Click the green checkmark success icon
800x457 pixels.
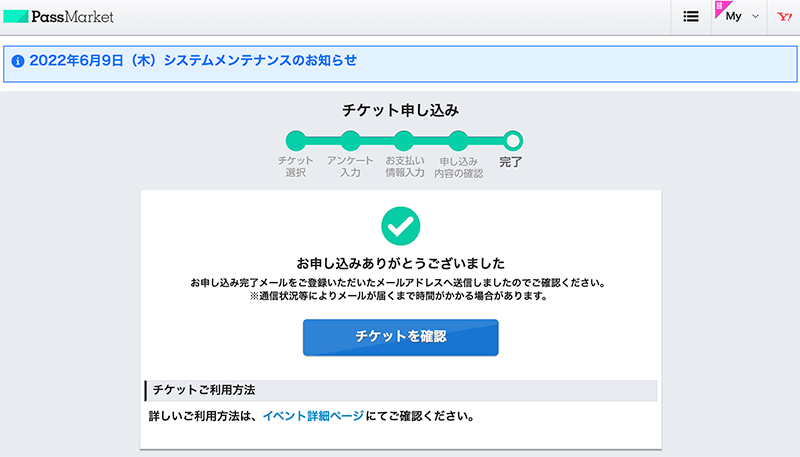401,226
